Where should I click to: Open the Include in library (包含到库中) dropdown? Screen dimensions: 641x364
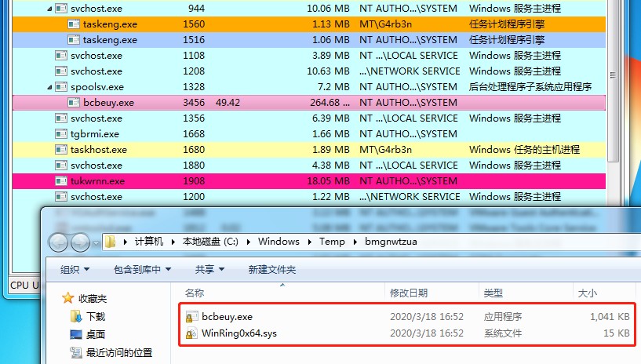point(142,269)
